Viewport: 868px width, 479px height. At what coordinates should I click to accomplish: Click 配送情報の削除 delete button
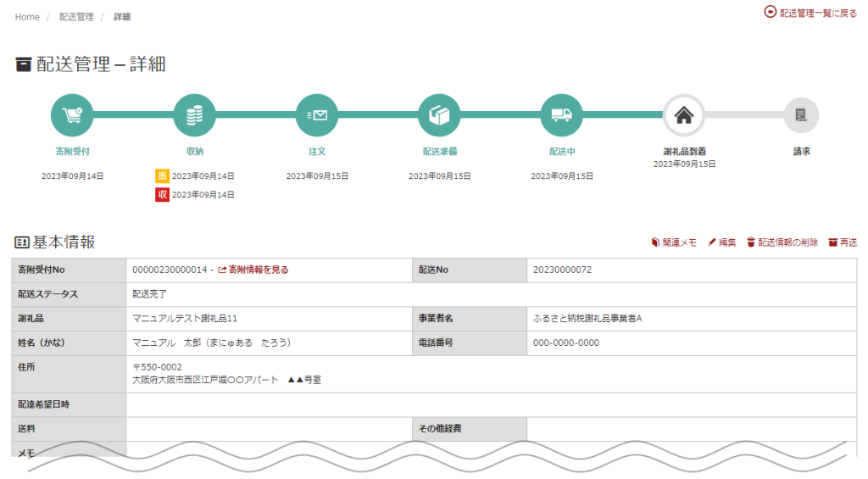point(782,242)
